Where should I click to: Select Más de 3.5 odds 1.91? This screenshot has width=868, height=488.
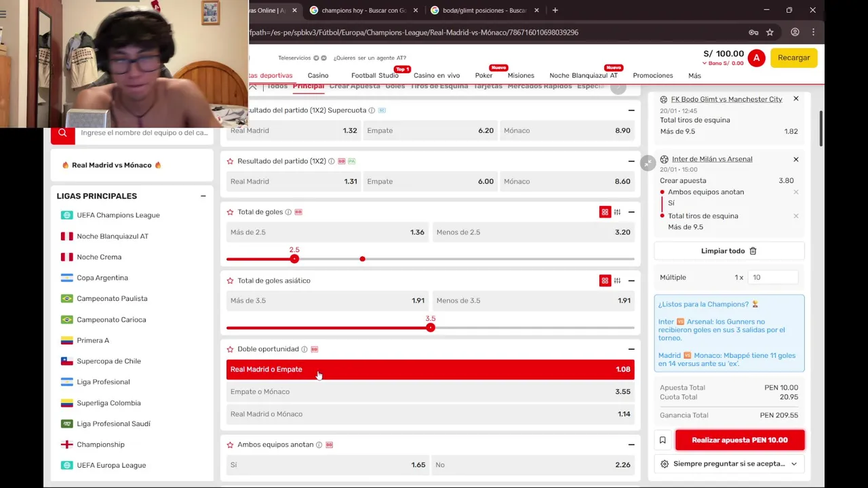click(x=328, y=301)
